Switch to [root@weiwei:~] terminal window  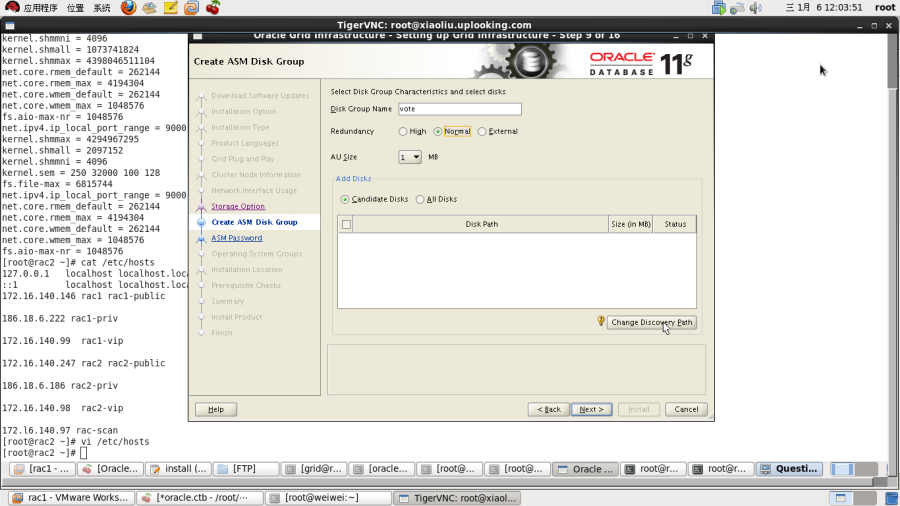tap(329, 498)
